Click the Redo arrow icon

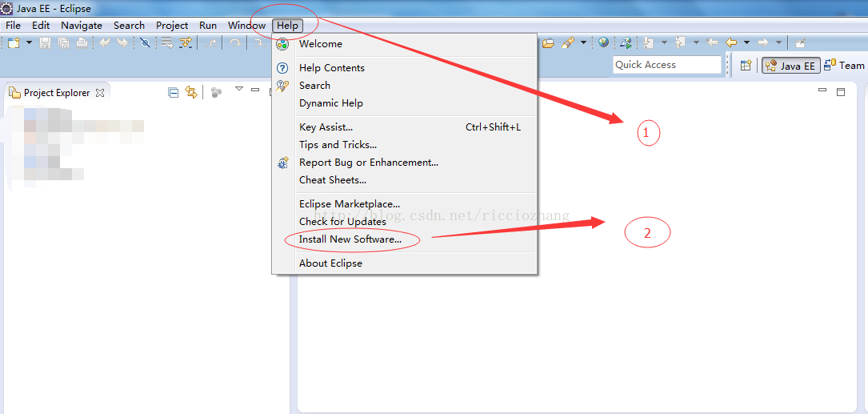[122, 42]
